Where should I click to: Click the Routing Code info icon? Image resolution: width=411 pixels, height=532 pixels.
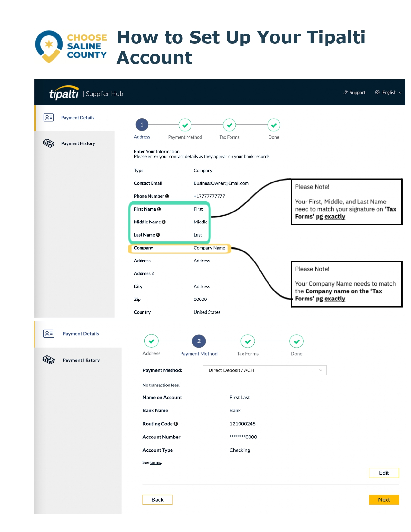[176, 424]
